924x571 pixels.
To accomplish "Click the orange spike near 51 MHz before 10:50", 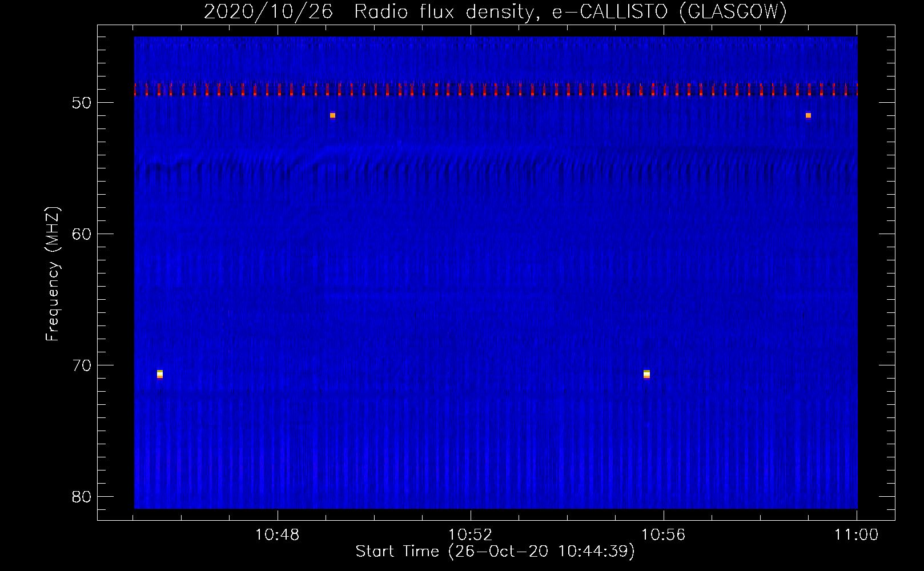I will (332, 115).
